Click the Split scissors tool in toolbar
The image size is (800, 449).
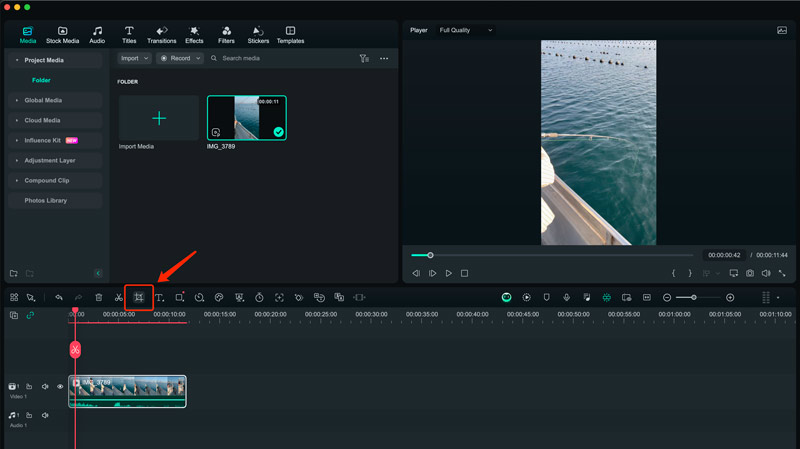[118, 297]
